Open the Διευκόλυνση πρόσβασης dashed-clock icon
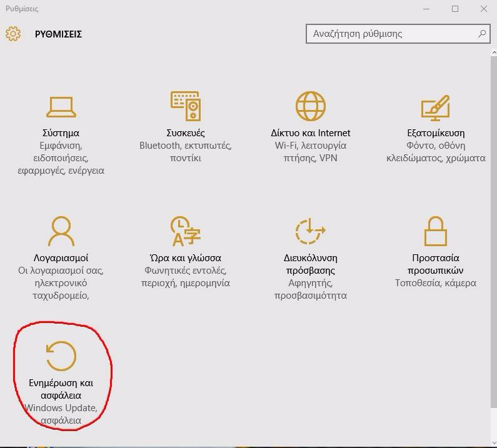Image resolution: width=497 pixels, height=448 pixels. (x=311, y=231)
